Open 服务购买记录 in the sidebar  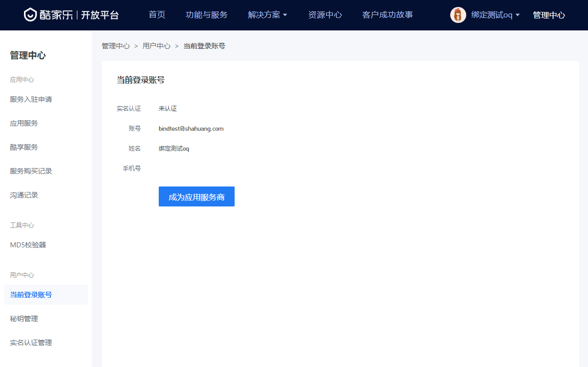pos(31,171)
